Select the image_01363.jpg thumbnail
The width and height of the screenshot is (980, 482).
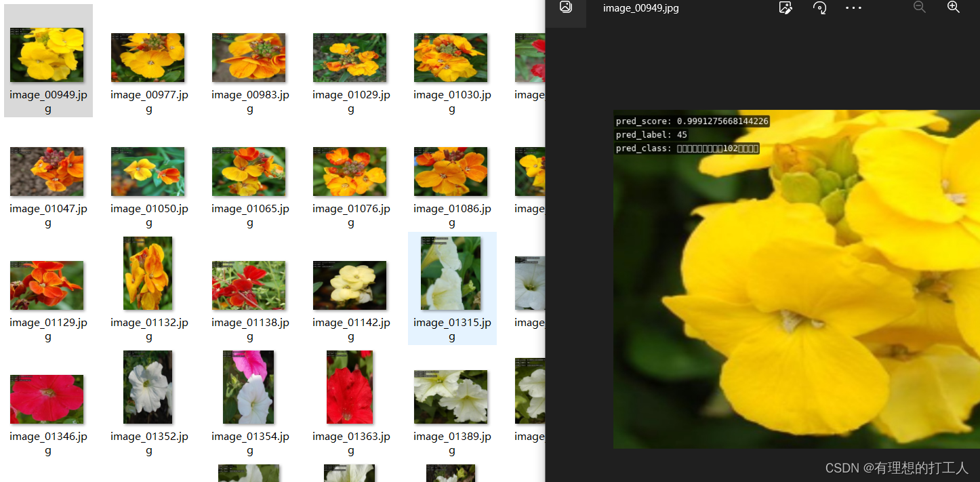[350, 387]
